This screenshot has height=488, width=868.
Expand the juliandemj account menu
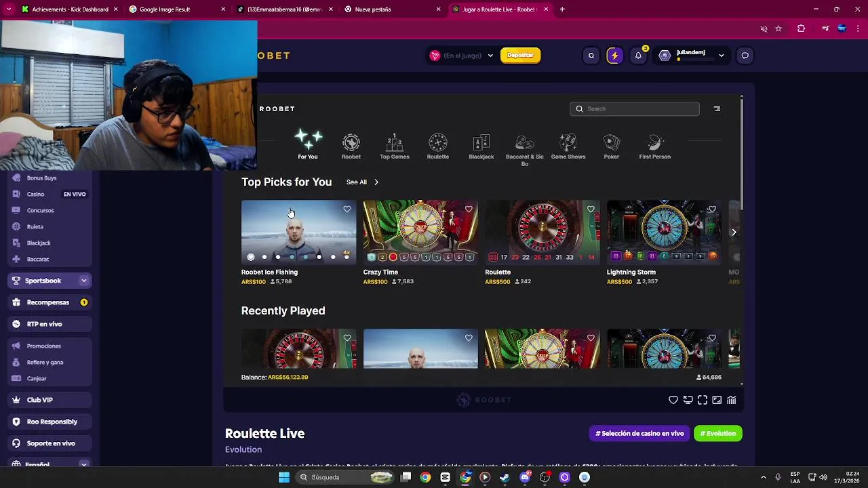[721, 56]
